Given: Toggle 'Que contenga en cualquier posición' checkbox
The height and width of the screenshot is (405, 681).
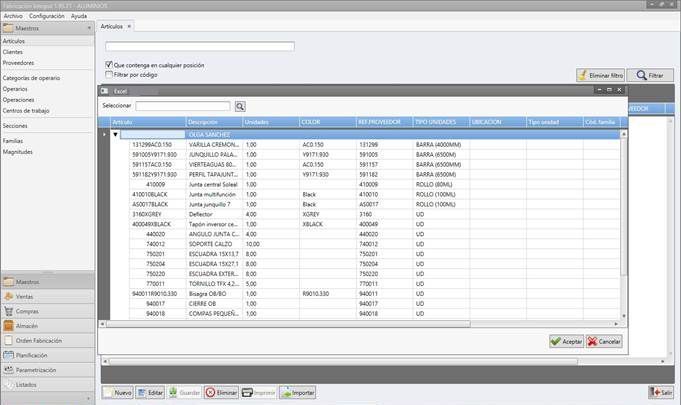Looking at the screenshot, I should pos(109,65).
